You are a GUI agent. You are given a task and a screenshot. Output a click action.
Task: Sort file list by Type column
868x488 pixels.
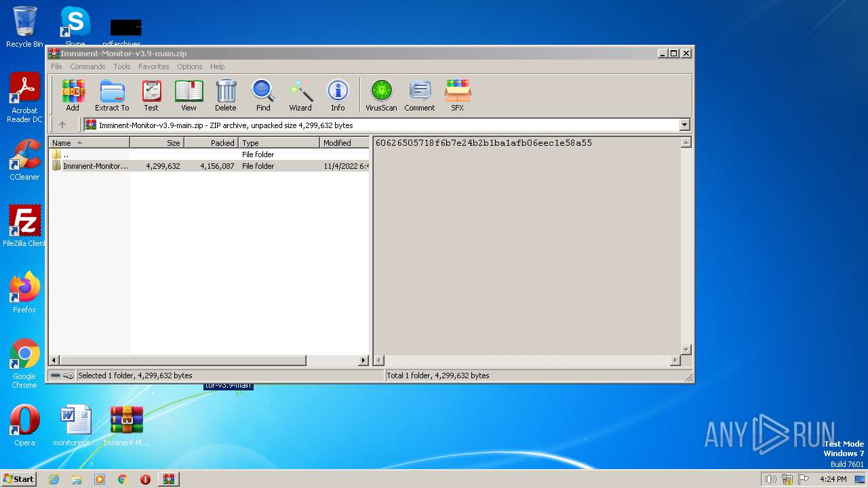click(279, 142)
